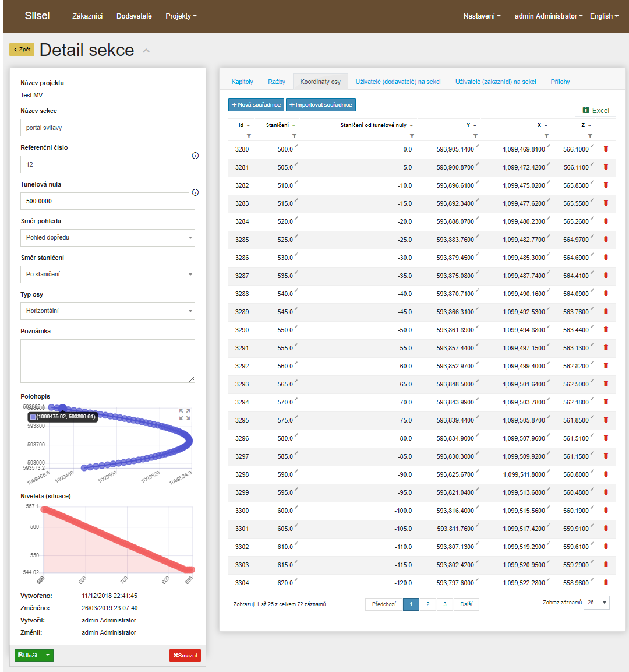The height and width of the screenshot is (672, 629).
Task: Show info icon next to Referenční číslo
Action: pyautogui.click(x=195, y=156)
